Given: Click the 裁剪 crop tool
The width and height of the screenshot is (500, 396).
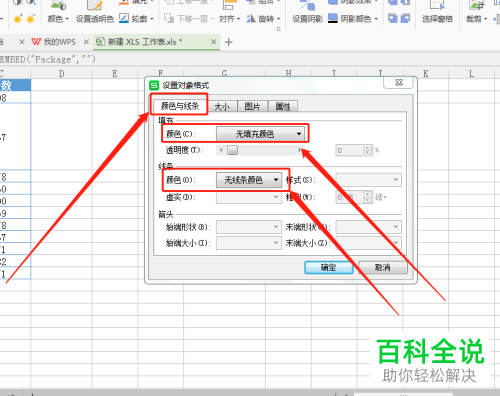Looking at the screenshot, I should pos(477,13).
